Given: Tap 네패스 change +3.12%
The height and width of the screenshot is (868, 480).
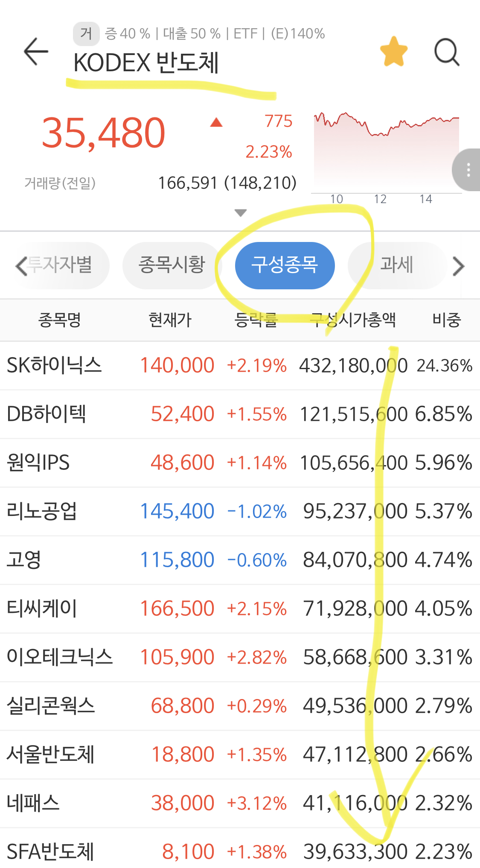Looking at the screenshot, I should (x=257, y=804).
